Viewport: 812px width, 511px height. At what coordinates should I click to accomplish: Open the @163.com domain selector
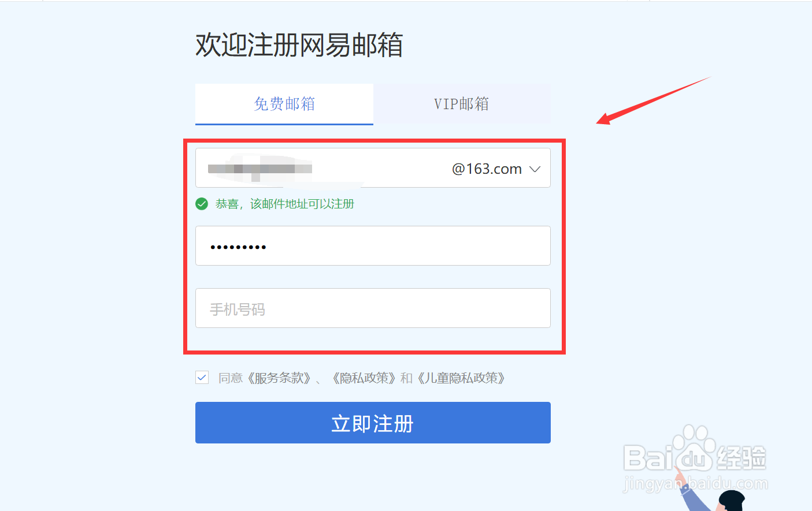point(496,169)
